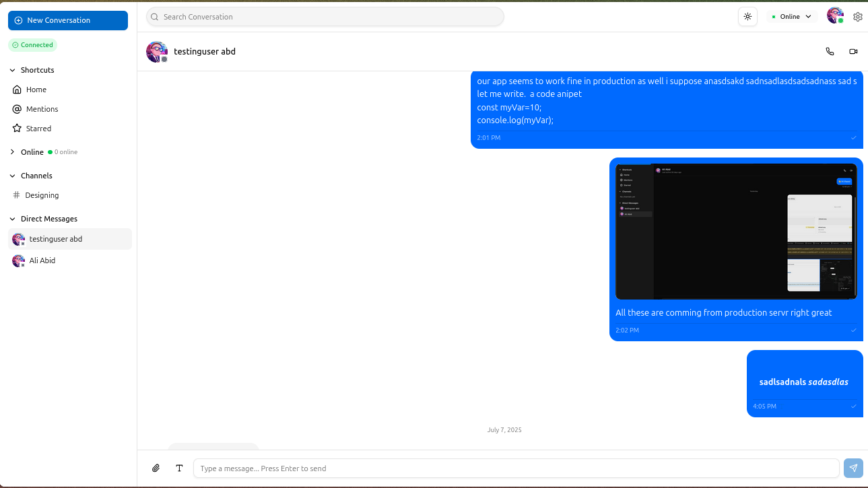Collapse the Direct Messages section

(12, 219)
